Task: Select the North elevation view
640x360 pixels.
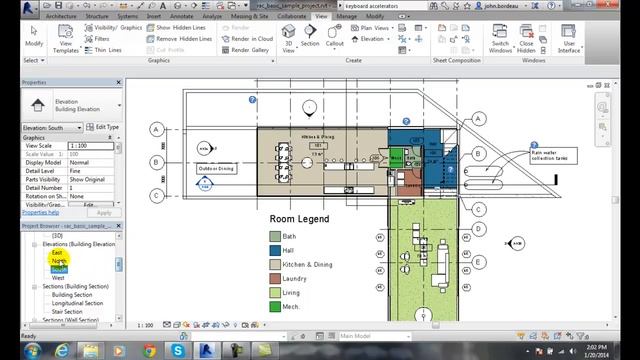Action: coord(59,261)
